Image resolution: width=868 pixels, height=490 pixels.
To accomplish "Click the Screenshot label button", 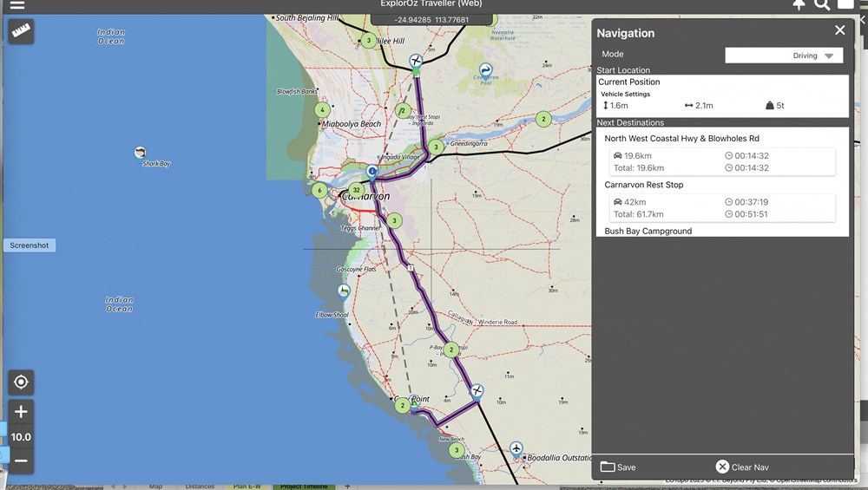I will (30, 245).
